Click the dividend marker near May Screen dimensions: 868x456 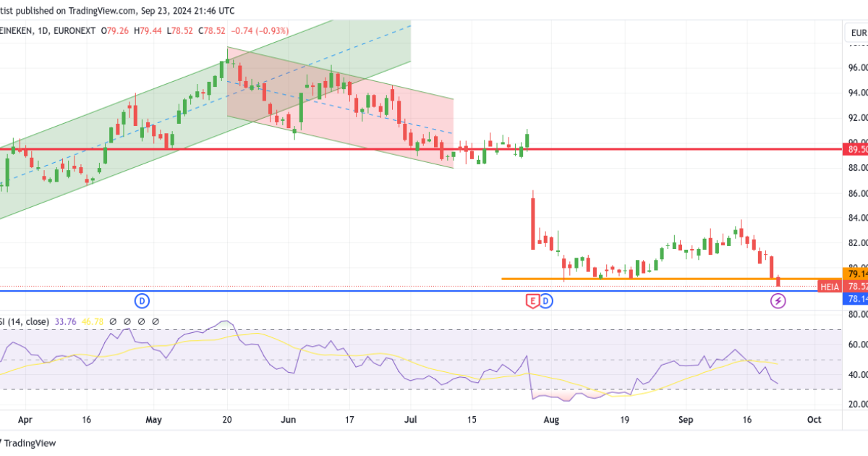point(142,300)
